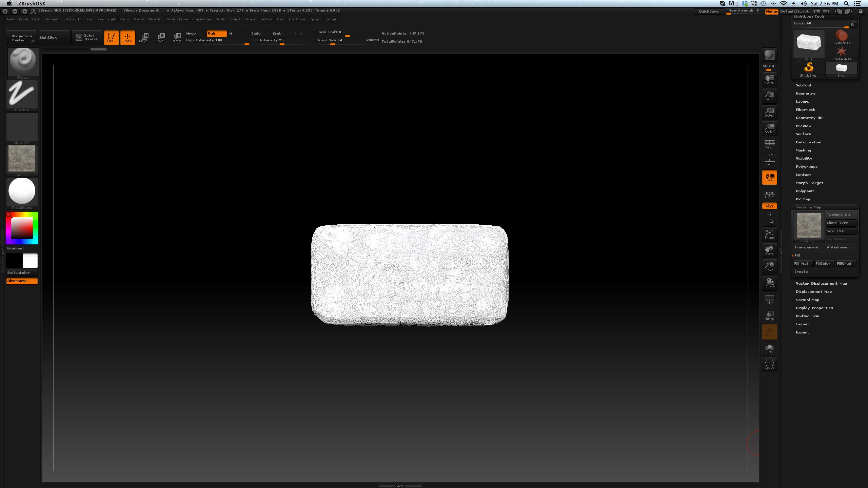Activate the top-shelf Move mode
This screenshot has height=488, width=868.
coord(143,37)
